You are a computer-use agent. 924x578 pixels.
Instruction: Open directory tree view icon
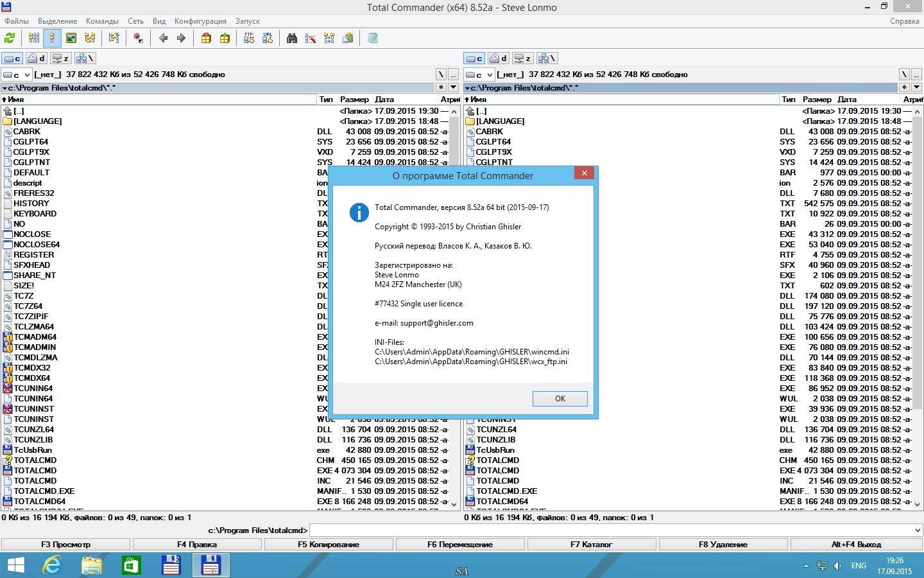point(90,39)
